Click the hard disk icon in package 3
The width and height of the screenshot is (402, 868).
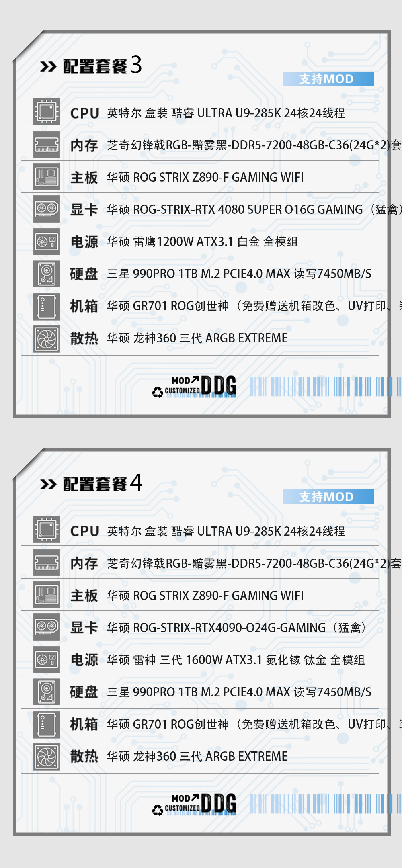(47, 274)
